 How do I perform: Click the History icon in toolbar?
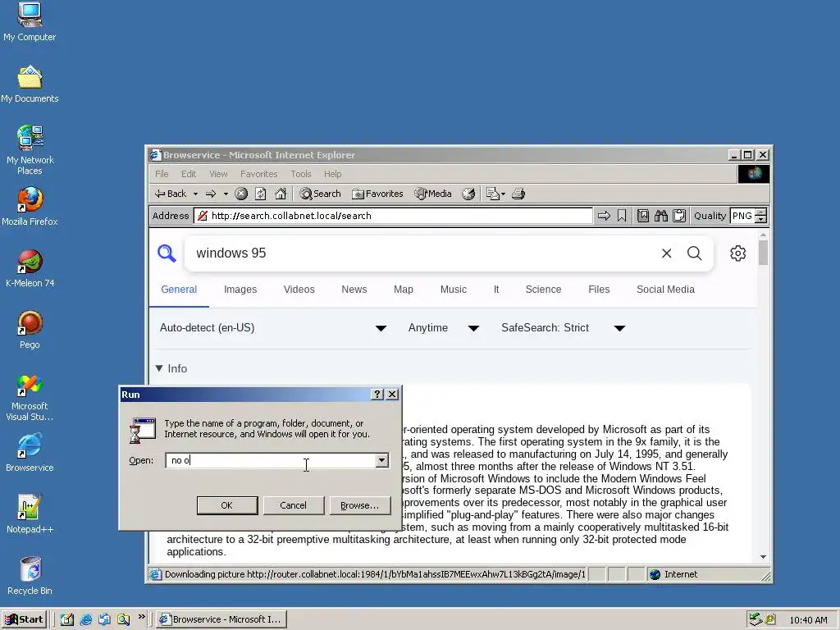point(468,194)
